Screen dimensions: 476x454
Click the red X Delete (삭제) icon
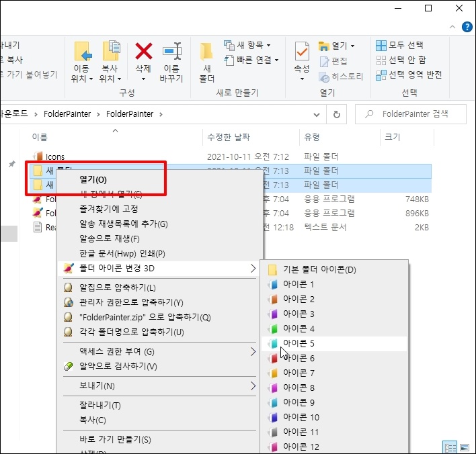coord(144,51)
